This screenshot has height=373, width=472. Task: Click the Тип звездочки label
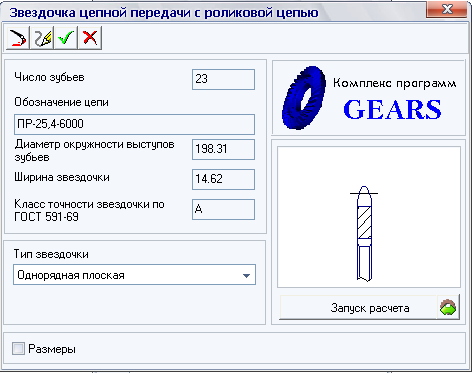tap(51, 254)
